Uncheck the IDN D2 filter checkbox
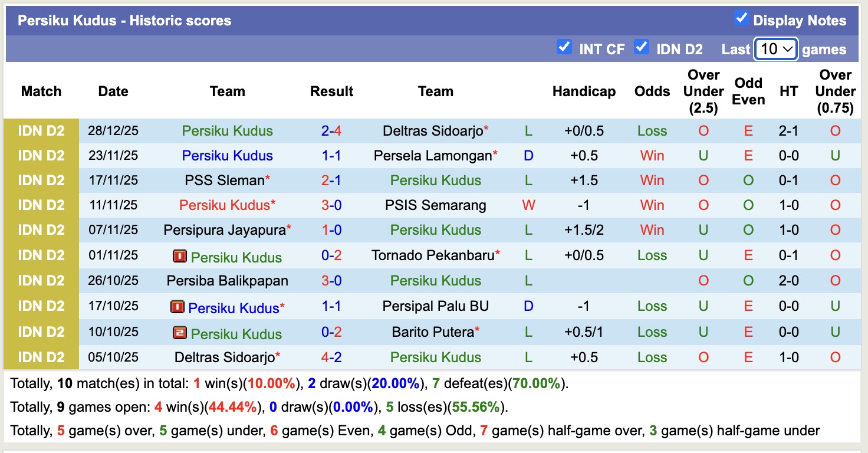 point(642,46)
